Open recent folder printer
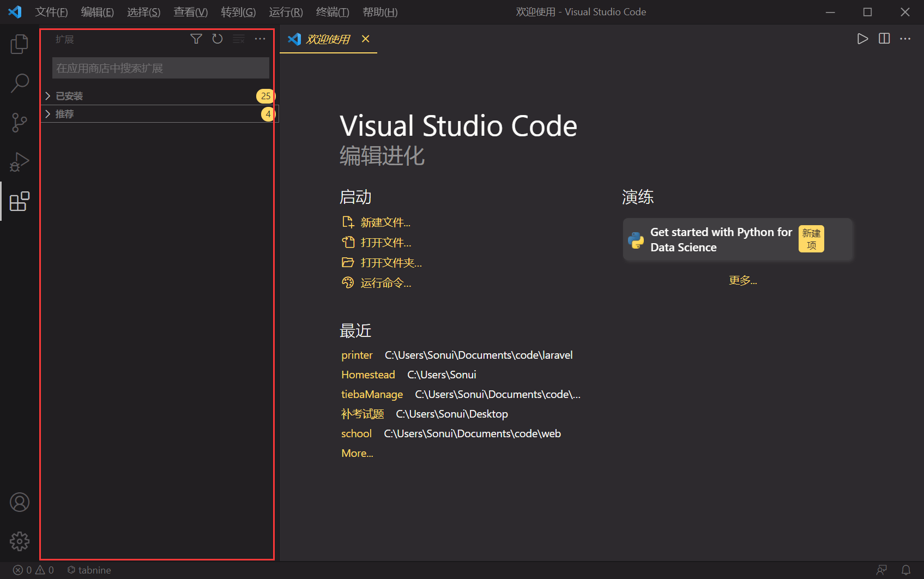 point(357,355)
